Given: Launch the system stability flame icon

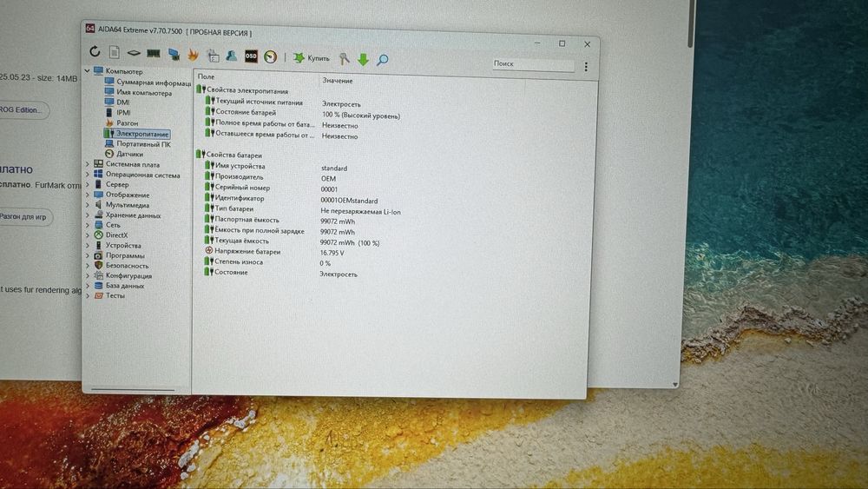Looking at the screenshot, I should coord(193,54).
